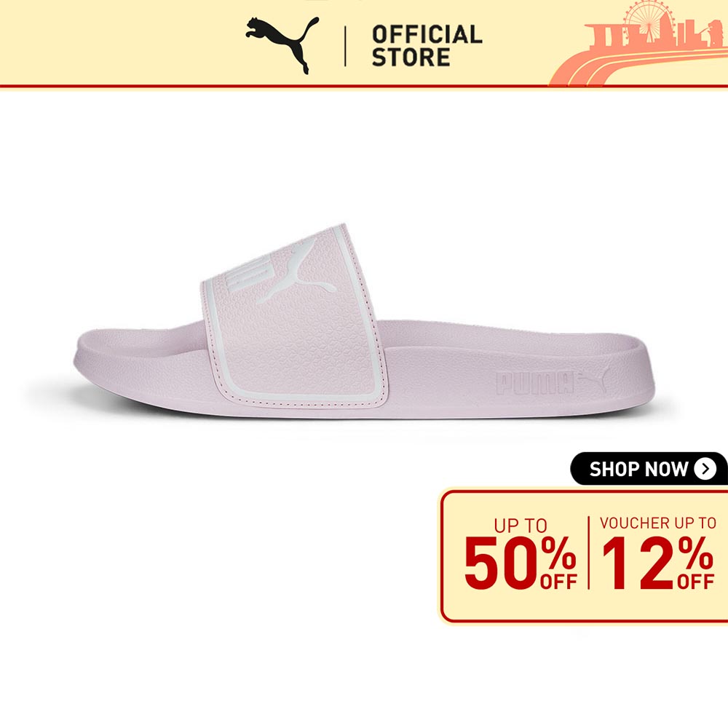Click the Singapore skyline illustration

[x=638, y=44]
